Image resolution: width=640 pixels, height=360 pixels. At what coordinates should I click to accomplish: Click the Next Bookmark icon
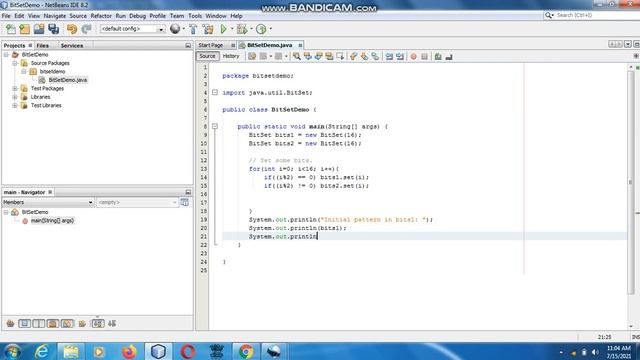[x=364, y=56]
